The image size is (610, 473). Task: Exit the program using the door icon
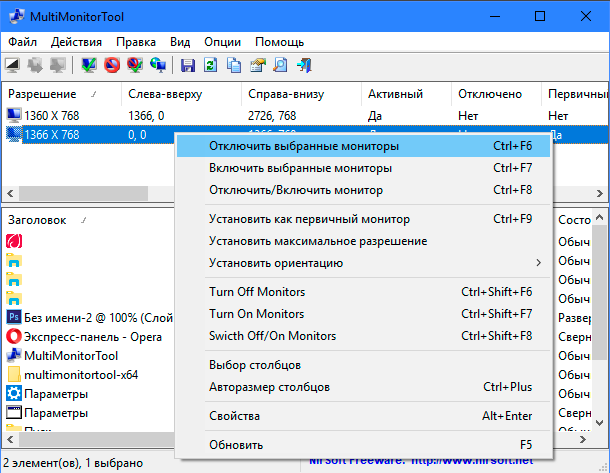point(304,65)
